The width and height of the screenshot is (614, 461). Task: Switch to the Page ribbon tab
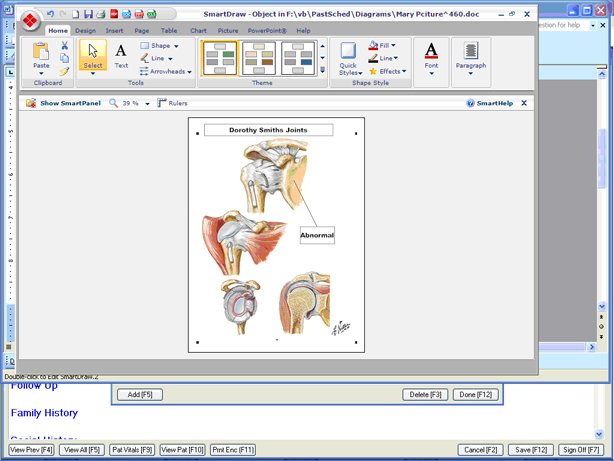click(x=141, y=31)
